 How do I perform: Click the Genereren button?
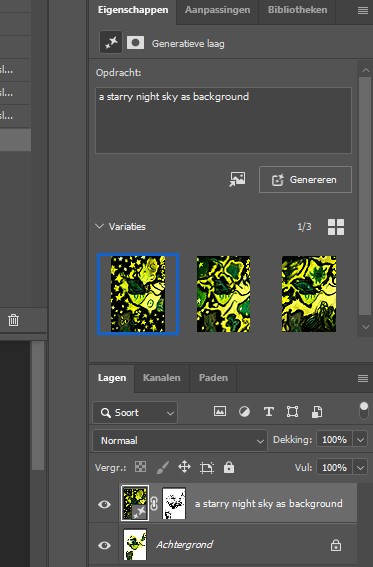[305, 179]
